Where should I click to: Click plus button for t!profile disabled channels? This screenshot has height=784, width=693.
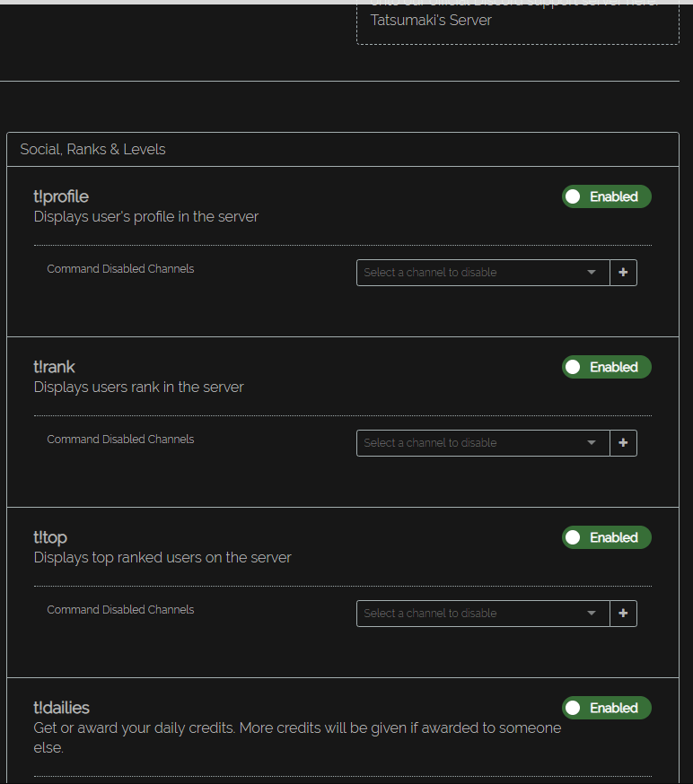click(623, 273)
